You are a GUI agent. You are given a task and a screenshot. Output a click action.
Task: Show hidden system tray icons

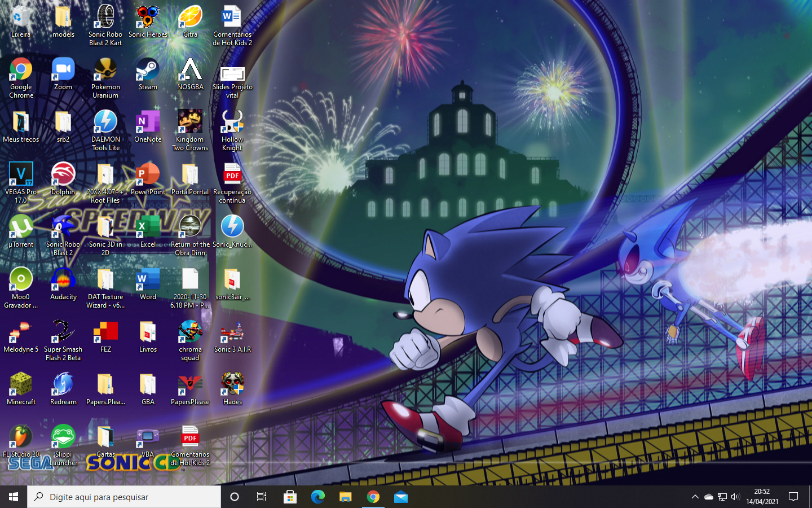695,497
